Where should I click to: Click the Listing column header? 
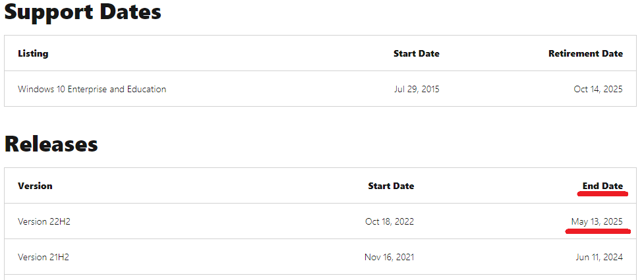(33, 53)
